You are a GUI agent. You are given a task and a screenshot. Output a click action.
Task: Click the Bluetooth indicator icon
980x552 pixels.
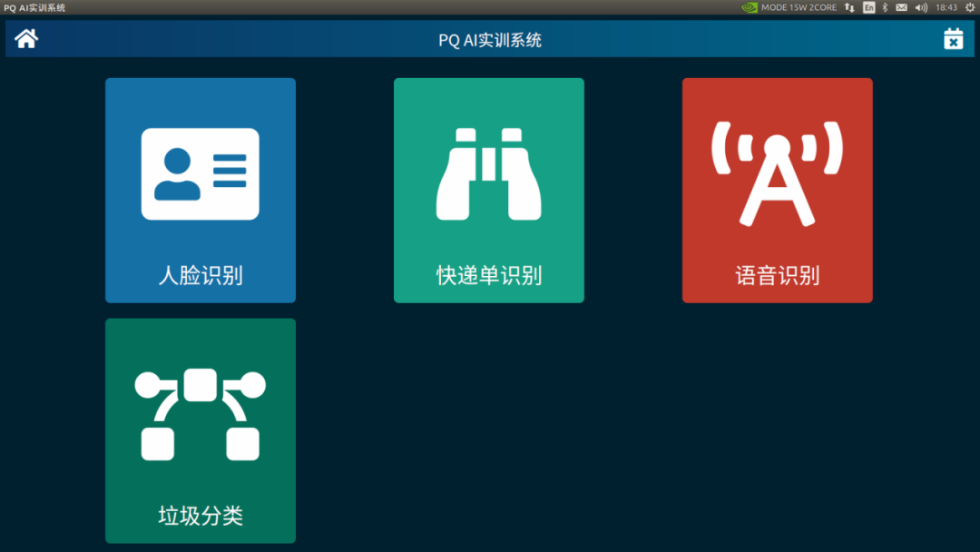886,7
